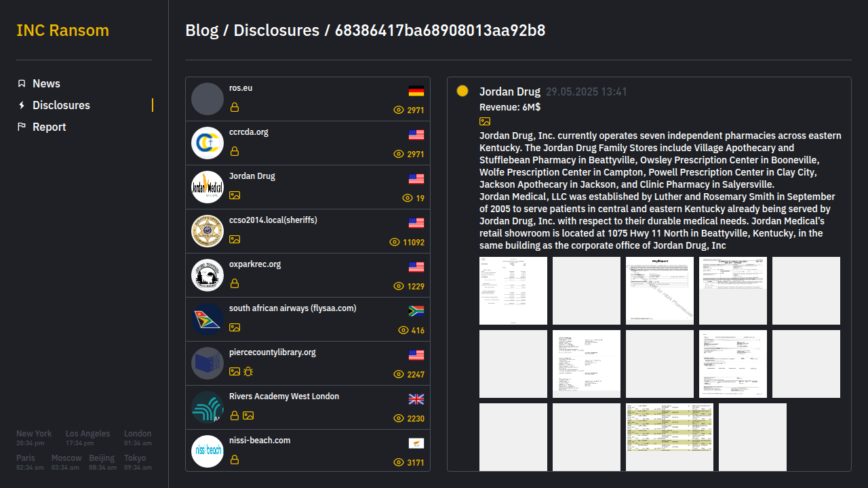Click lock icon in ros.eu row
Viewport: 868px width, 488px height.
pyautogui.click(x=235, y=107)
